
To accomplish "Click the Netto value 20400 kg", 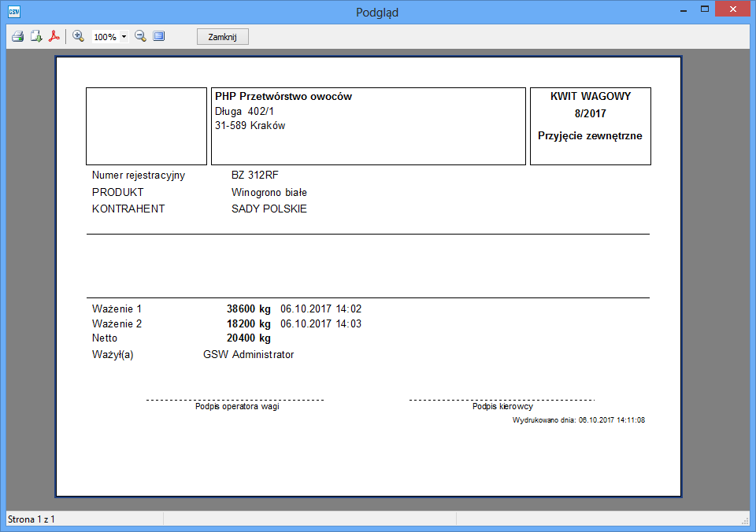I will point(248,338).
